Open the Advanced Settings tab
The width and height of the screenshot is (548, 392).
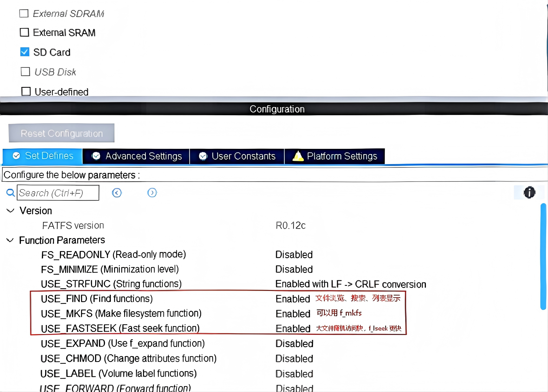[136, 156]
